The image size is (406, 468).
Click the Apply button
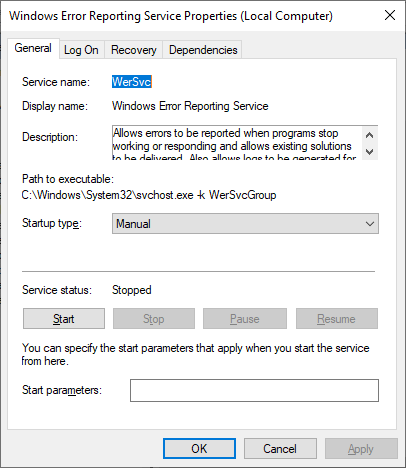coord(361,449)
